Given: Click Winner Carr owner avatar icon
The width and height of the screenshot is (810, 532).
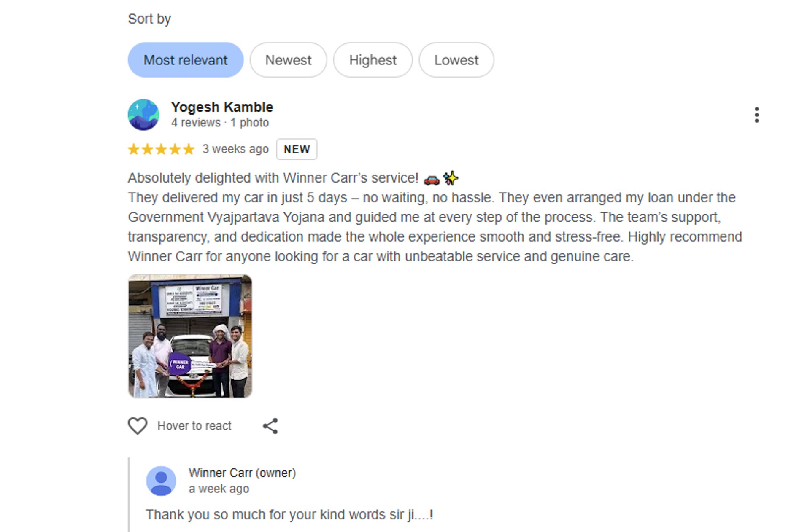Looking at the screenshot, I should pos(161,481).
